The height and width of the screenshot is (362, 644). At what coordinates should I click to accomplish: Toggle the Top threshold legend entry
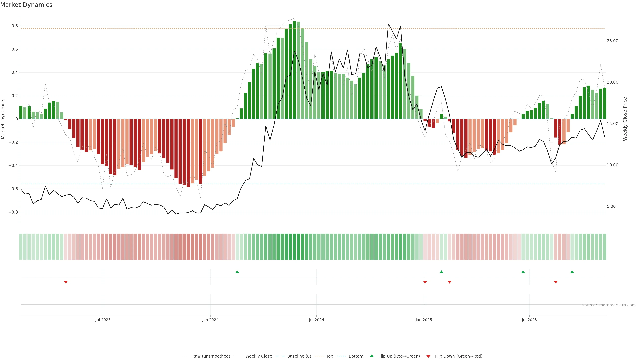click(330, 356)
